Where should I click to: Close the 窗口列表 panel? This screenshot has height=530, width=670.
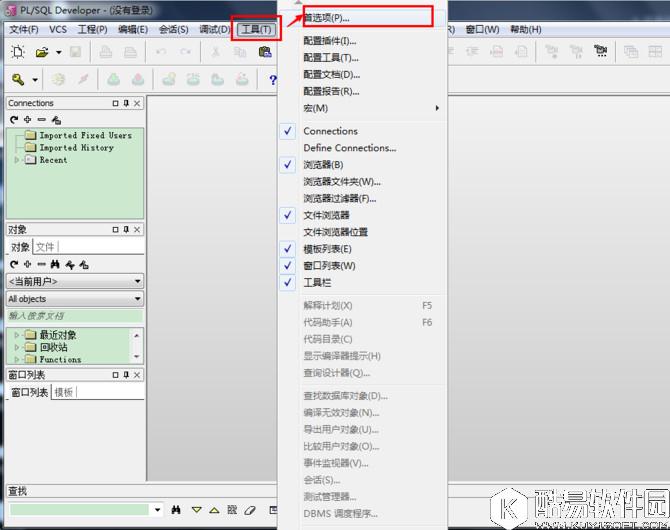(x=137, y=375)
